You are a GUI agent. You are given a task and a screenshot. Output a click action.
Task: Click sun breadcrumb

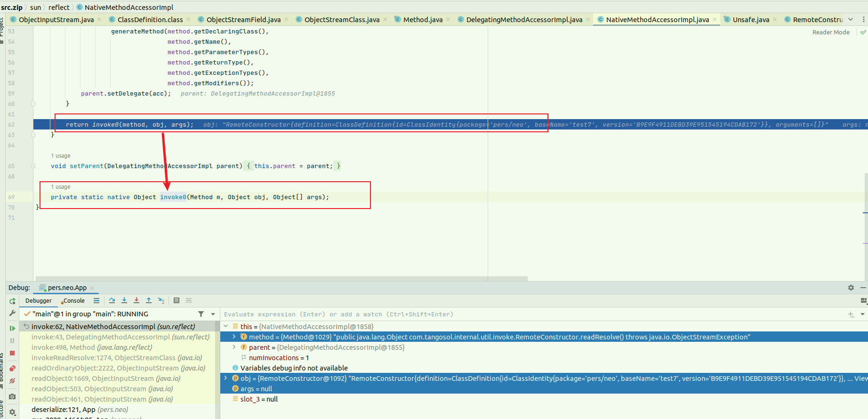click(35, 8)
